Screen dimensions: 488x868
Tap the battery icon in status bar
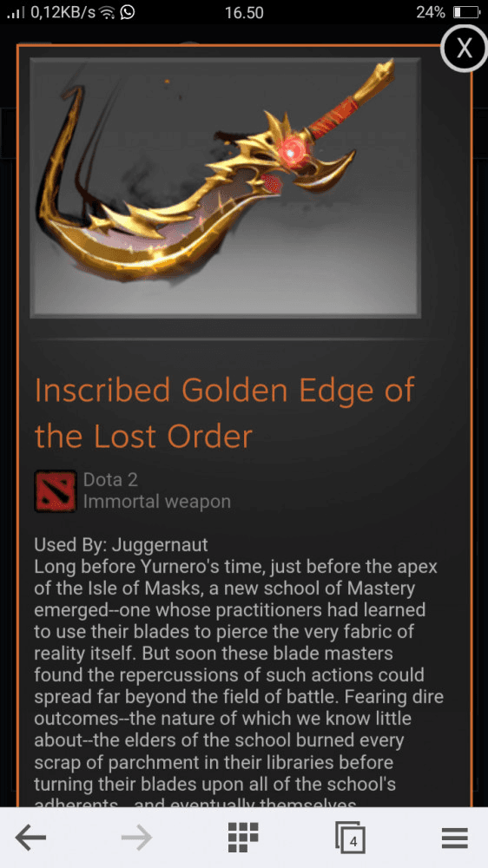[x=465, y=12]
